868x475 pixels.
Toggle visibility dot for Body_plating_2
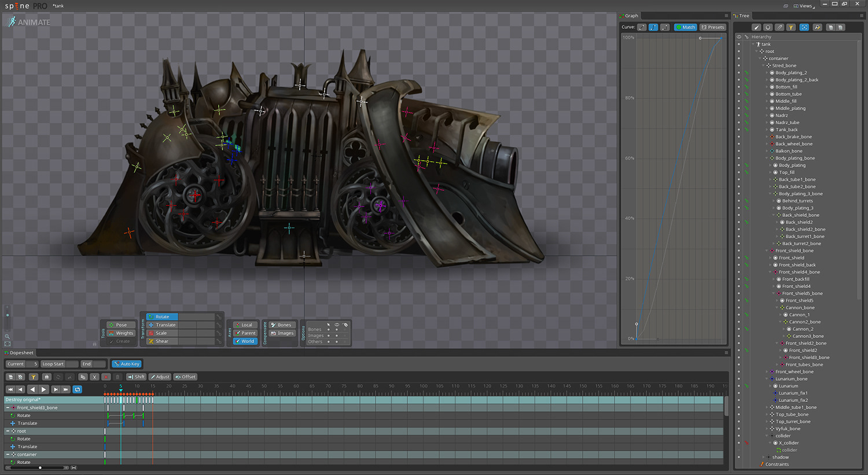[x=738, y=73]
